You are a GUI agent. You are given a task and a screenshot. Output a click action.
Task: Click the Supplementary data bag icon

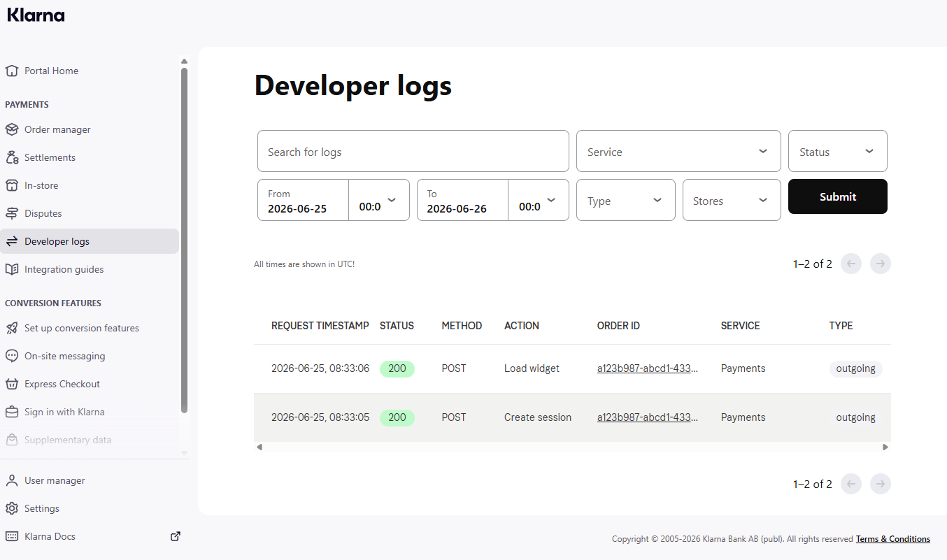(11, 440)
